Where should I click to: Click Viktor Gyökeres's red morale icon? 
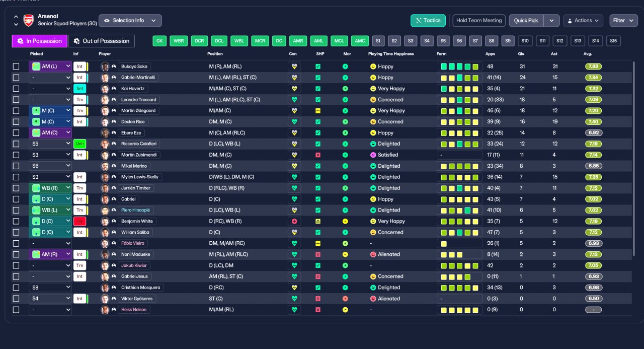point(345,299)
